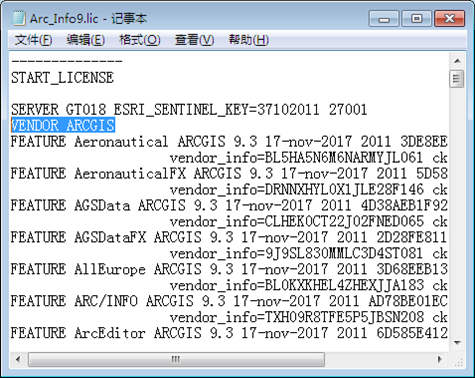This screenshot has width=475, height=378.
Task: Click the horizontal scrollbar left arrow
Action: click(18, 359)
